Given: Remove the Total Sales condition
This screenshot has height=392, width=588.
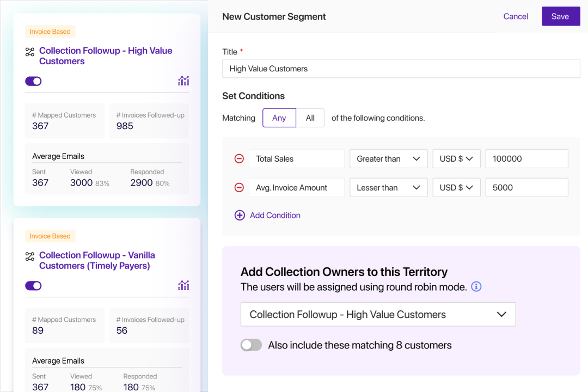Looking at the screenshot, I should (x=239, y=159).
